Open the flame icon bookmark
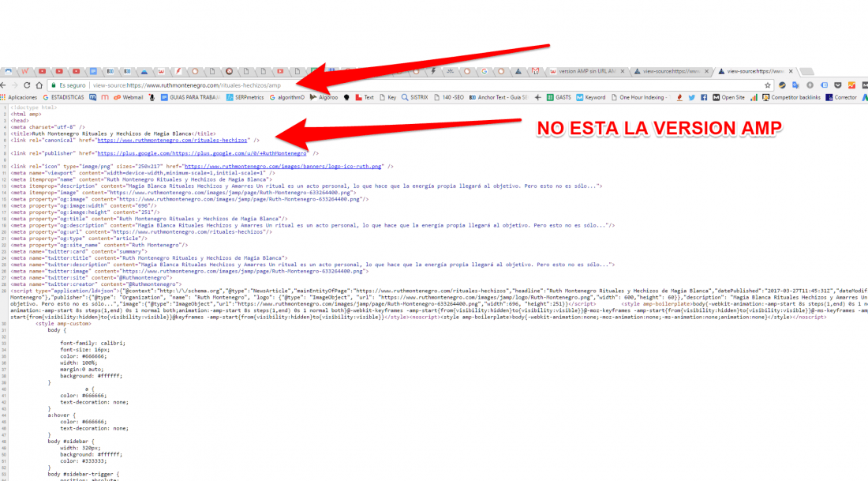 click(x=679, y=97)
